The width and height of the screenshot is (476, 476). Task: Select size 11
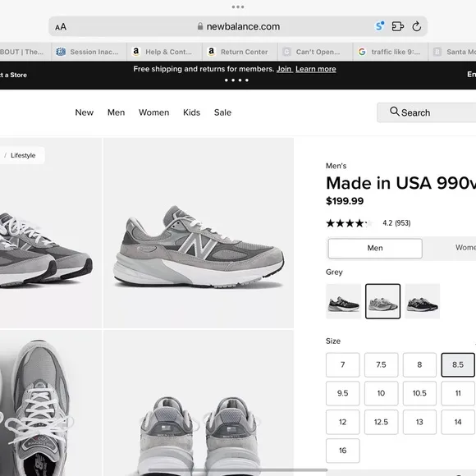click(x=458, y=393)
